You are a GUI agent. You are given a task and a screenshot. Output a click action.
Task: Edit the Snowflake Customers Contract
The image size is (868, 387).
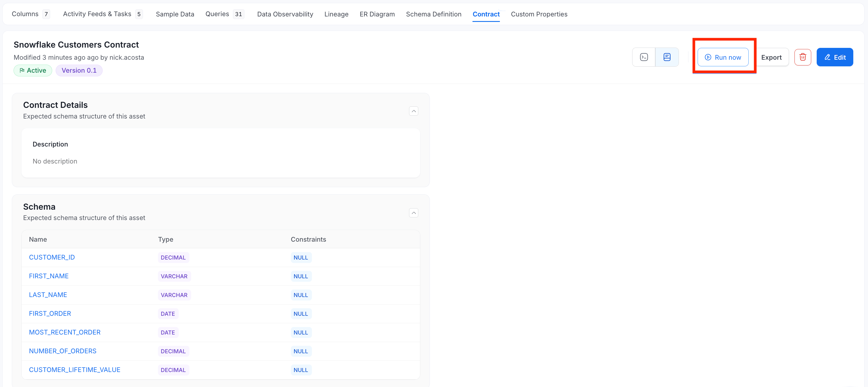[x=835, y=57]
